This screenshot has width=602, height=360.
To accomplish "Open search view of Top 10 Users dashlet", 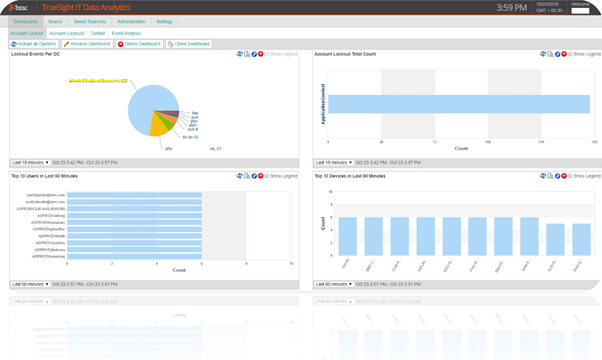I will coord(247,176).
